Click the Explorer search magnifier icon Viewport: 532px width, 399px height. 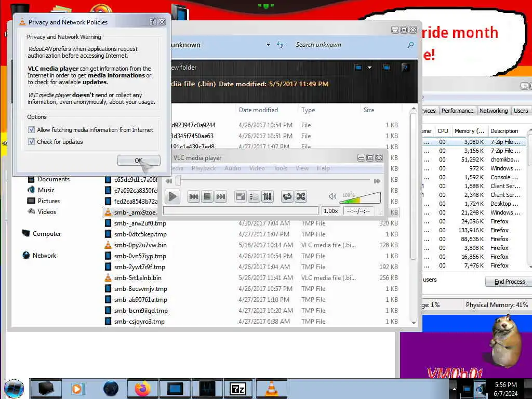(410, 45)
